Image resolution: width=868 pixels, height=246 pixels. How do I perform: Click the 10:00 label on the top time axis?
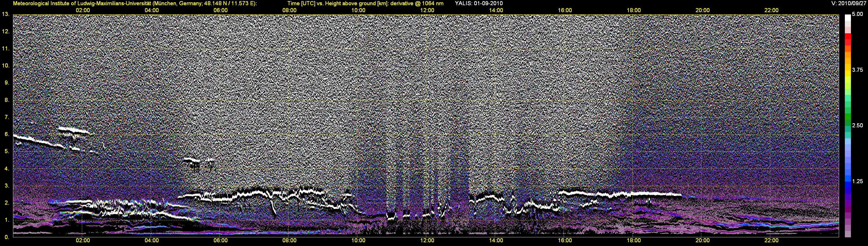coord(358,10)
